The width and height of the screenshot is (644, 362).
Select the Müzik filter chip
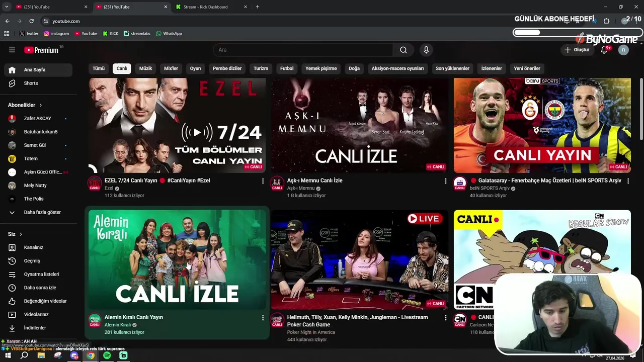click(145, 68)
